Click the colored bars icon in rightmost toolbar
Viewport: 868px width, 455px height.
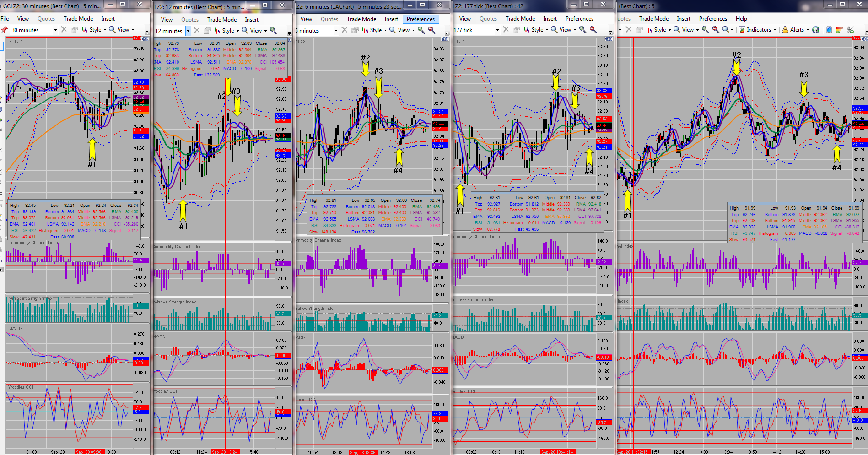pos(839,30)
